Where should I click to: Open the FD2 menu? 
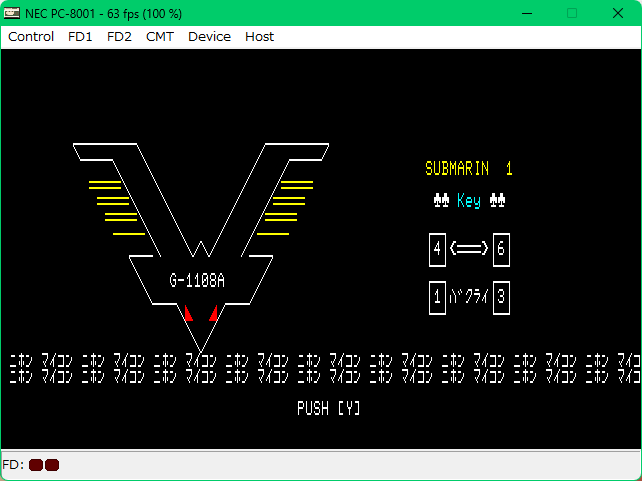click(x=119, y=37)
